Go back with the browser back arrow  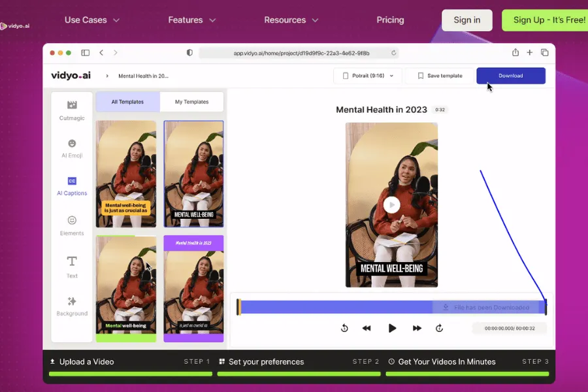pyautogui.click(x=101, y=53)
